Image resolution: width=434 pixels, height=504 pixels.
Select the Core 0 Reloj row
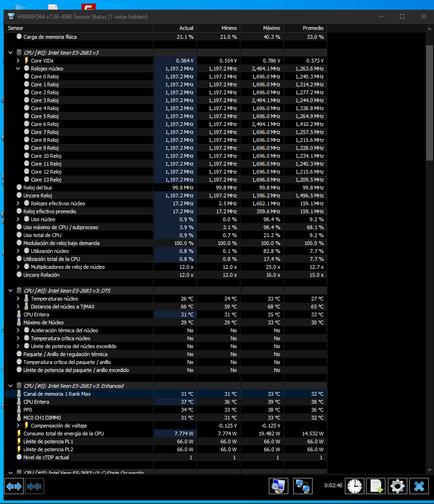[166, 77]
